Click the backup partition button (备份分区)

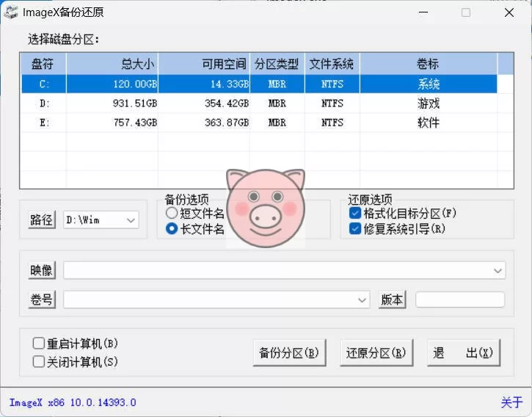click(x=289, y=352)
